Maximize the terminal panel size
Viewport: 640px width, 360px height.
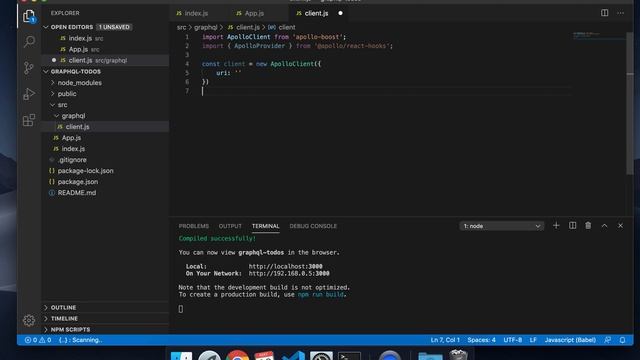click(604, 226)
